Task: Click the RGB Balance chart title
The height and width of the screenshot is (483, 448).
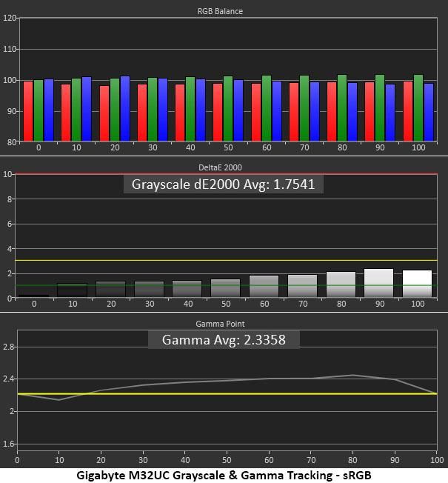Action: click(220, 11)
